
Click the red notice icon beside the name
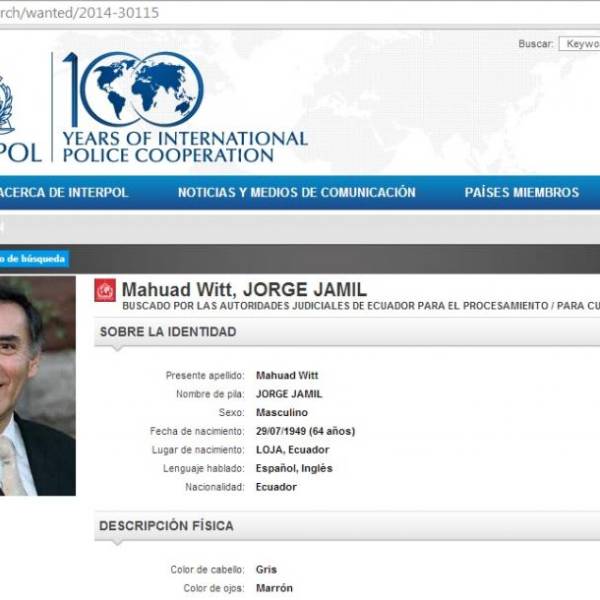click(x=105, y=290)
